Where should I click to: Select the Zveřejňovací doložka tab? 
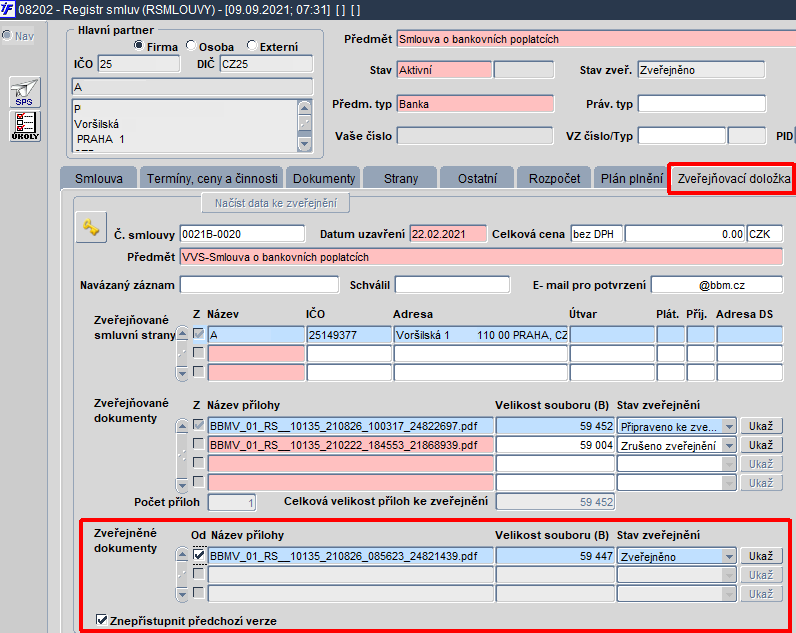click(x=734, y=179)
